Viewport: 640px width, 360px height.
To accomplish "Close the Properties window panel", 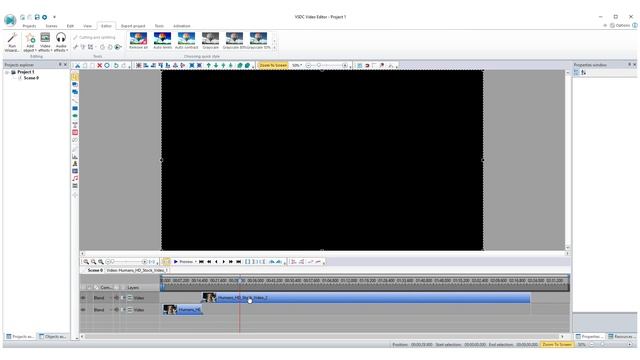I will 635,64.
